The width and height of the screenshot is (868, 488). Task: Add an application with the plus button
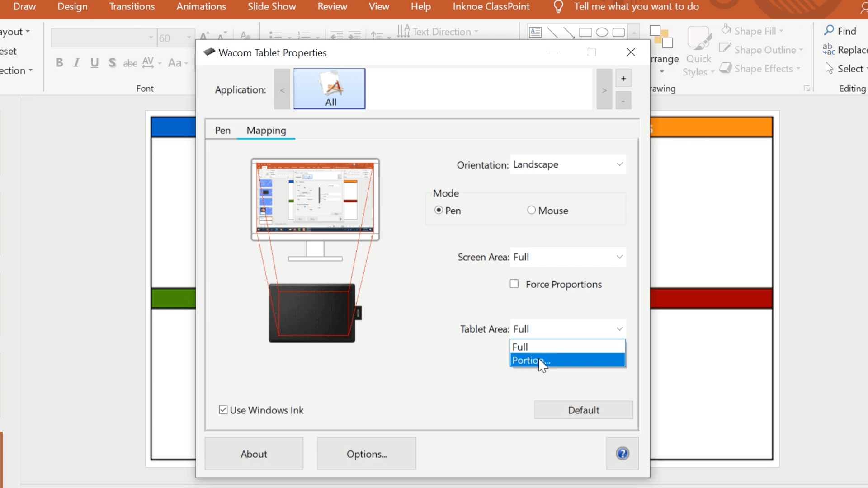click(623, 79)
